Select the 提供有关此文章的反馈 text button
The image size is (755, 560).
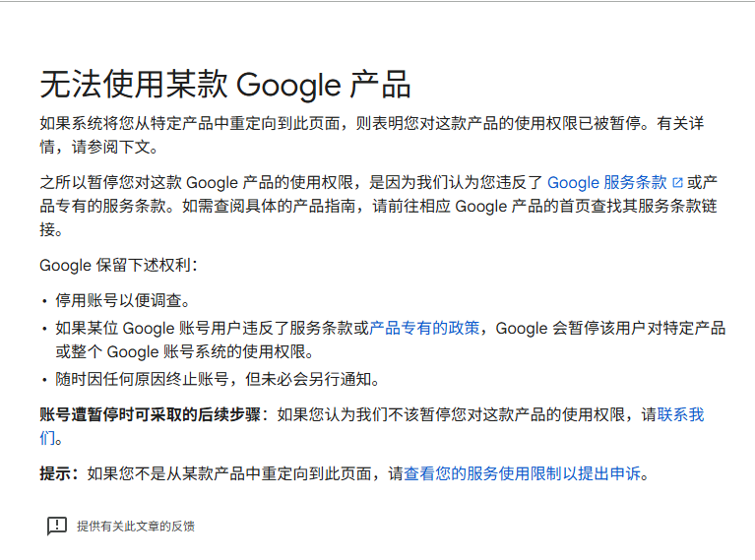[x=136, y=526]
